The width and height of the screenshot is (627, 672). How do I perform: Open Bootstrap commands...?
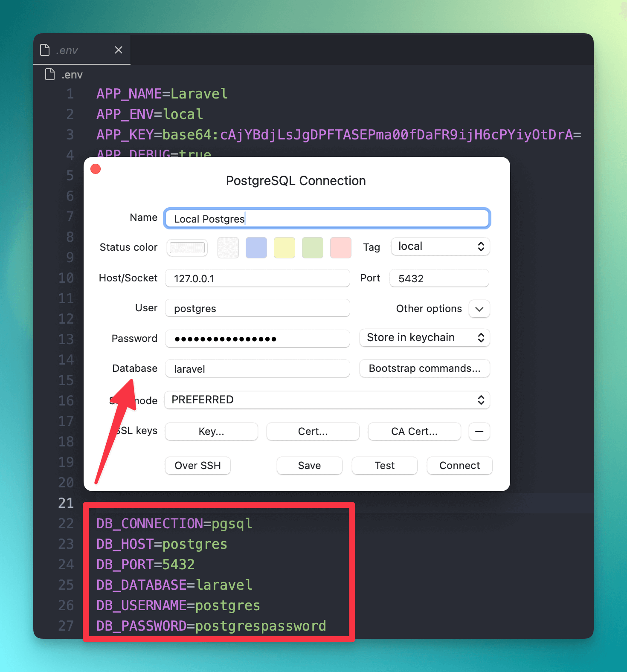(425, 368)
